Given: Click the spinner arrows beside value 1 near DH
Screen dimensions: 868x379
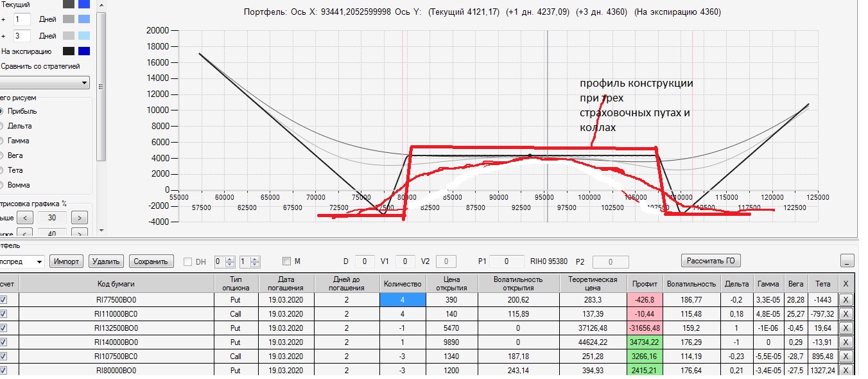Looking at the screenshot, I should pyautogui.click(x=255, y=261).
